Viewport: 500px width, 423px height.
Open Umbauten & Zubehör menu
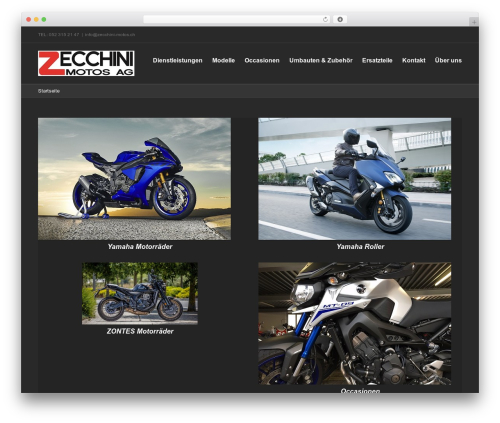click(x=321, y=60)
